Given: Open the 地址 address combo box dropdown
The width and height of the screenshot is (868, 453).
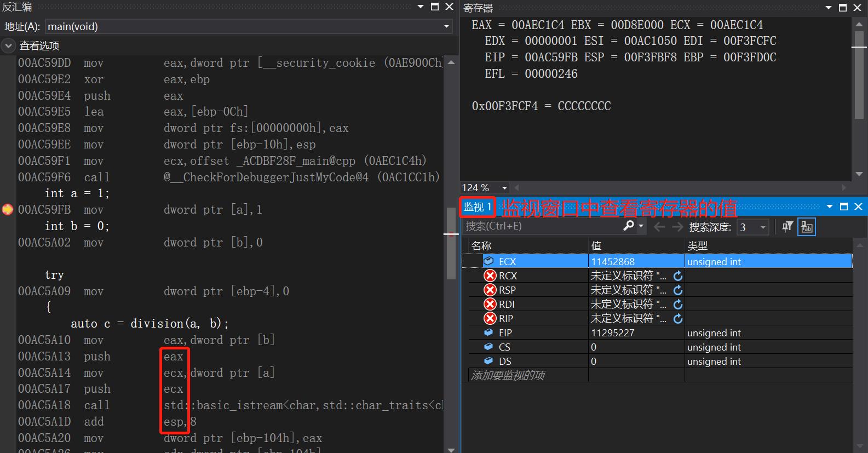Looking at the screenshot, I should click(446, 26).
